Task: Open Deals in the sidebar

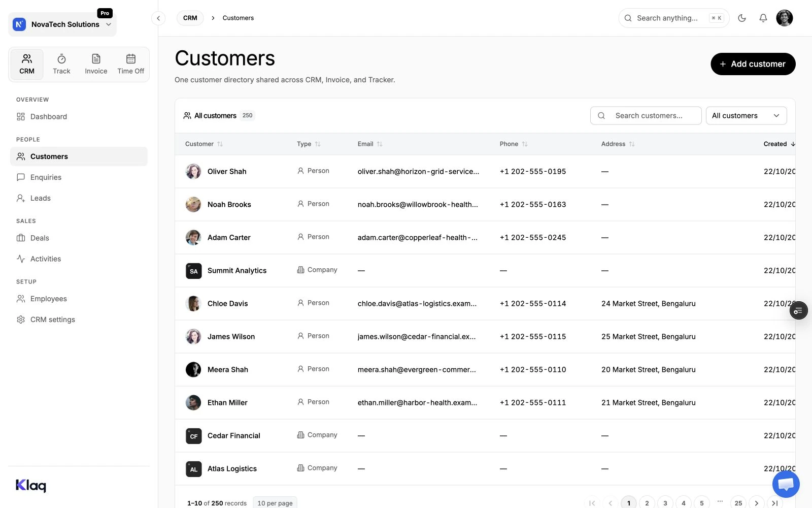Action: click(79, 238)
